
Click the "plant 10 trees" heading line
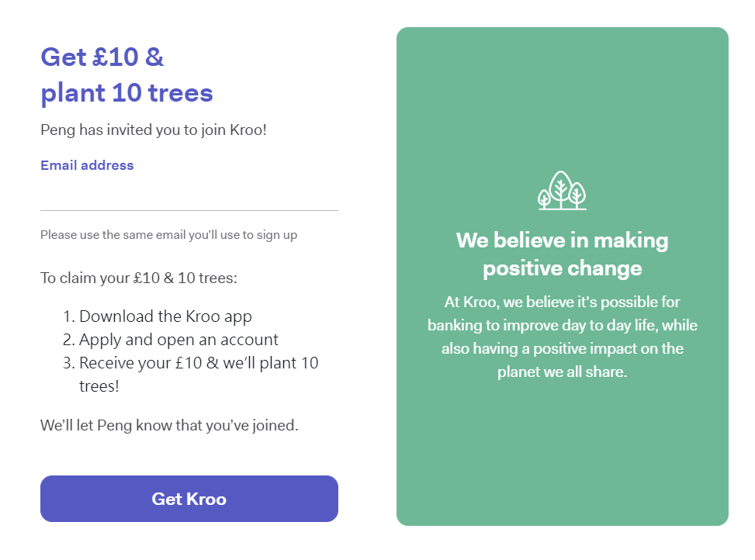coord(126,93)
